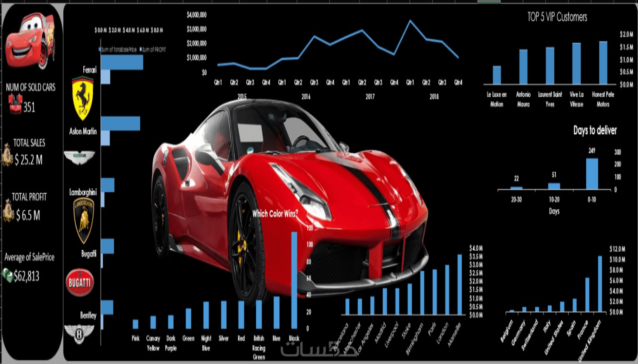
Task: Click the Honest Pete Motors customer bar
Action: coord(603,63)
